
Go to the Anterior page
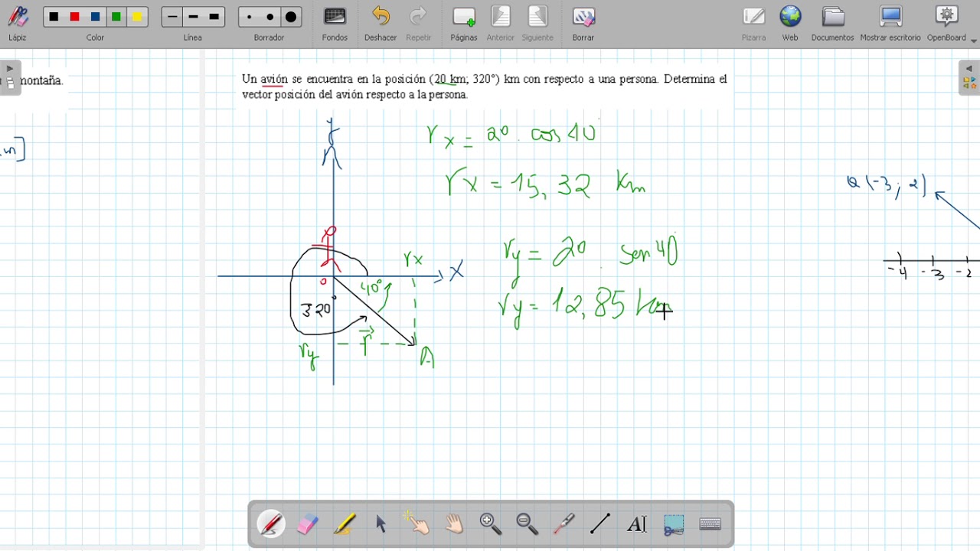point(501,23)
